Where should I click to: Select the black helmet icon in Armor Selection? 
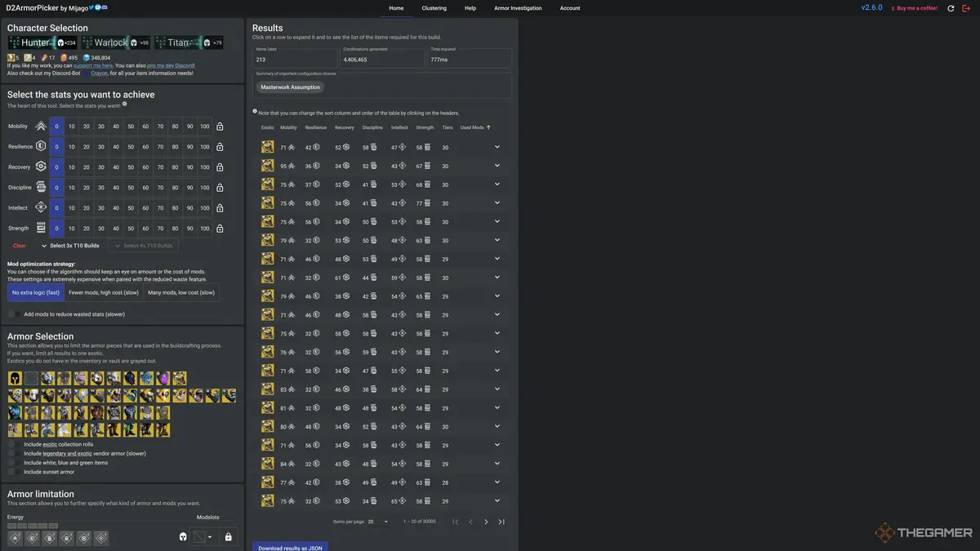(15, 378)
